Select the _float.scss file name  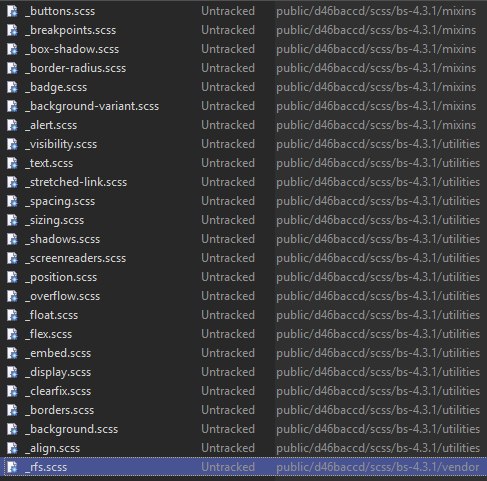tap(52, 315)
